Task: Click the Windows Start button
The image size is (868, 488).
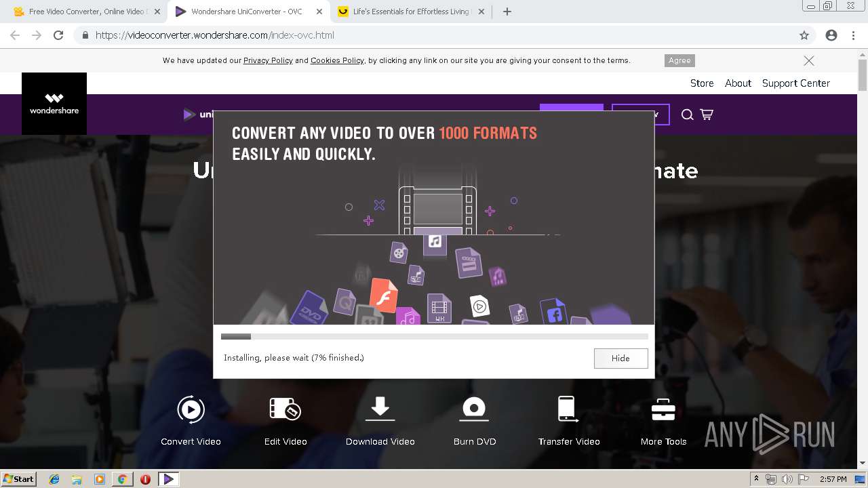Action: click(x=18, y=479)
